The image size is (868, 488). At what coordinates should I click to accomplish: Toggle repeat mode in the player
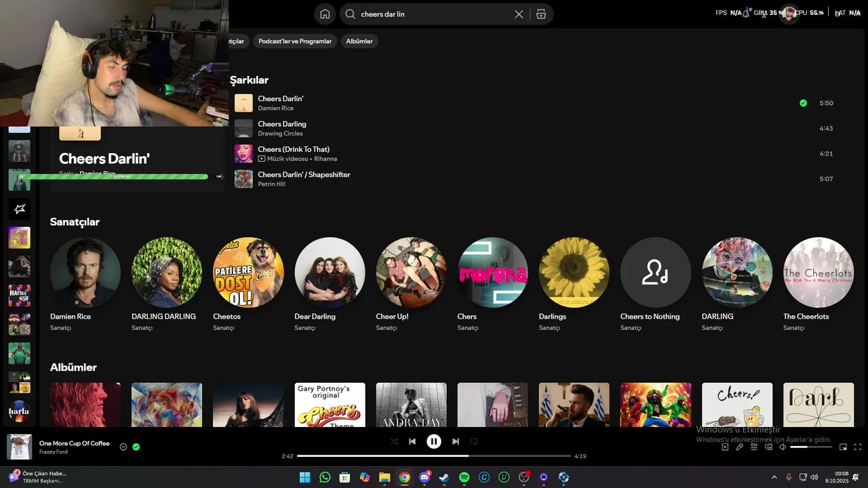coord(474,441)
